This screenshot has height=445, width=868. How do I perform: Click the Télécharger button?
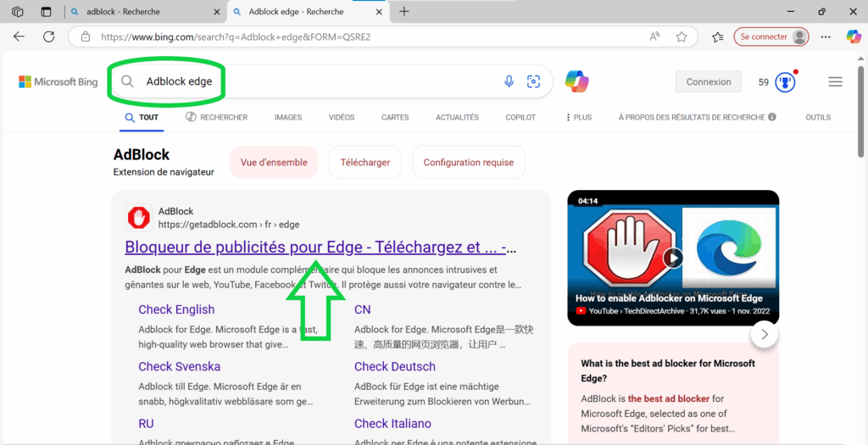coord(365,163)
